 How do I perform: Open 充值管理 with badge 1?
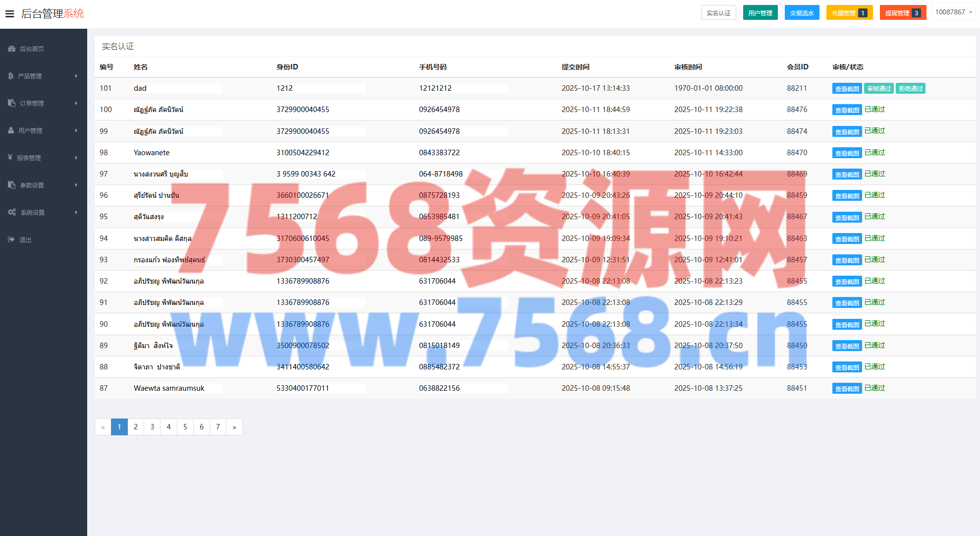pos(849,13)
